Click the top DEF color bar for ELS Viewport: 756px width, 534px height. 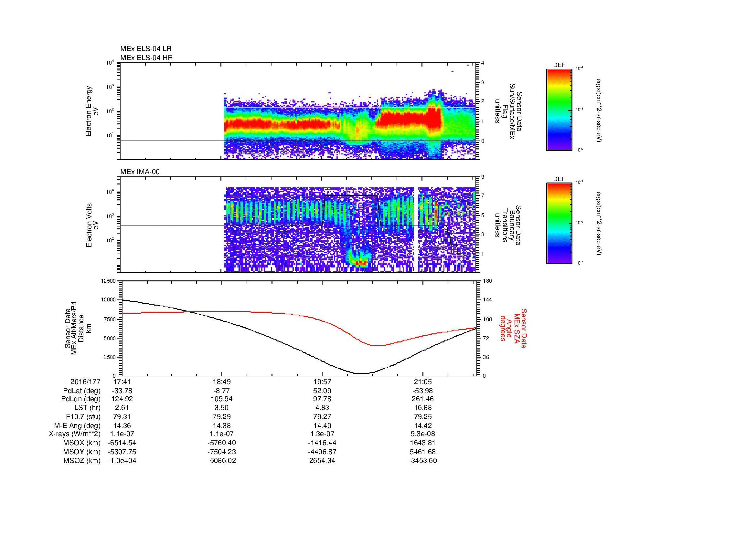pyautogui.click(x=559, y=110)
